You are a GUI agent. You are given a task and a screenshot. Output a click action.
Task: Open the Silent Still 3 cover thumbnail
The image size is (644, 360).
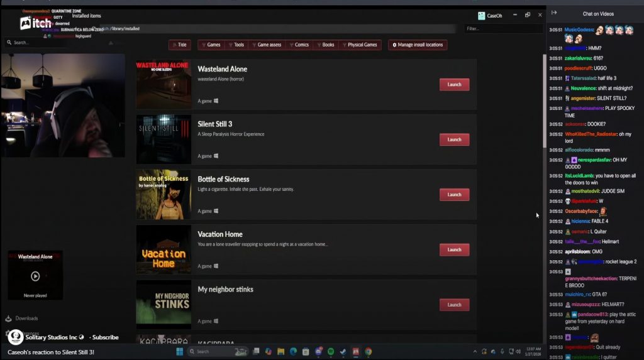164,139
